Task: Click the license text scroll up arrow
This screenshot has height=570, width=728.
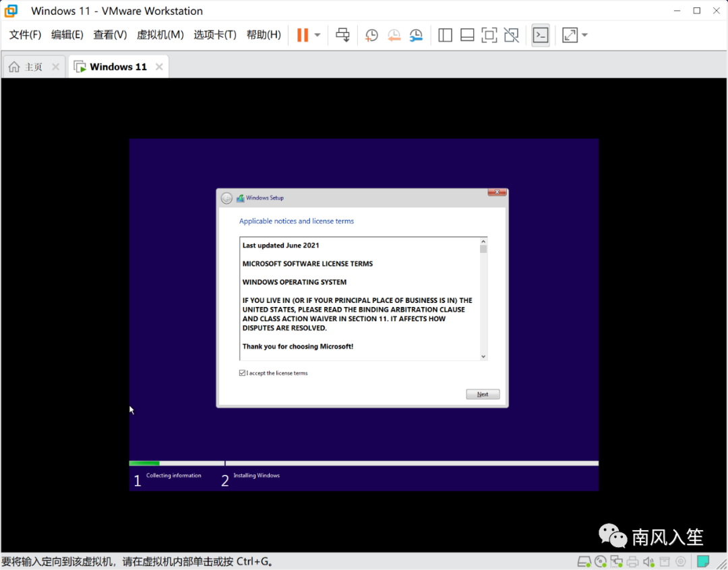Action: pyautogui.click(x=483, y=241)
